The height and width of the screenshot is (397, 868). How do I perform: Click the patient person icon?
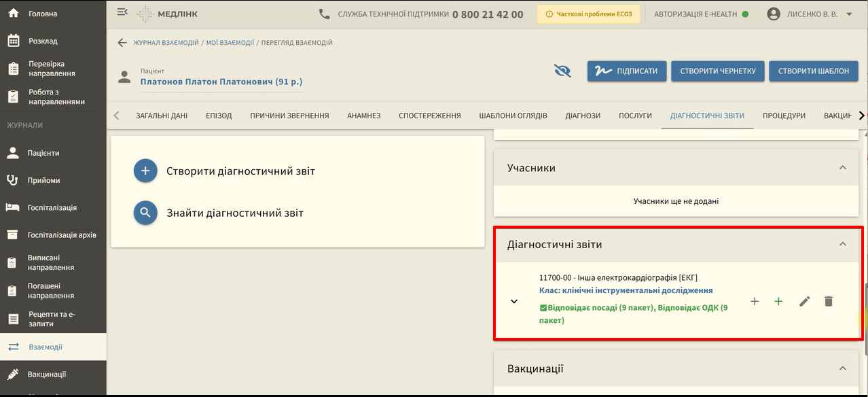tap(124, 77)
